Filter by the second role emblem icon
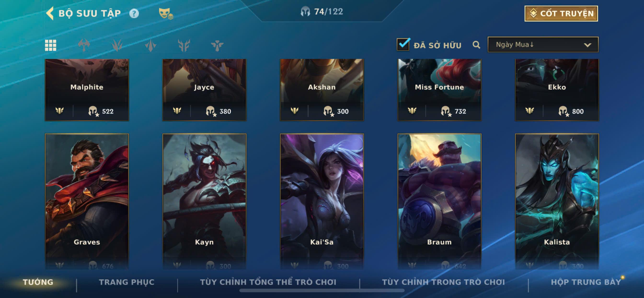644x298 pixels. point(117,45)
